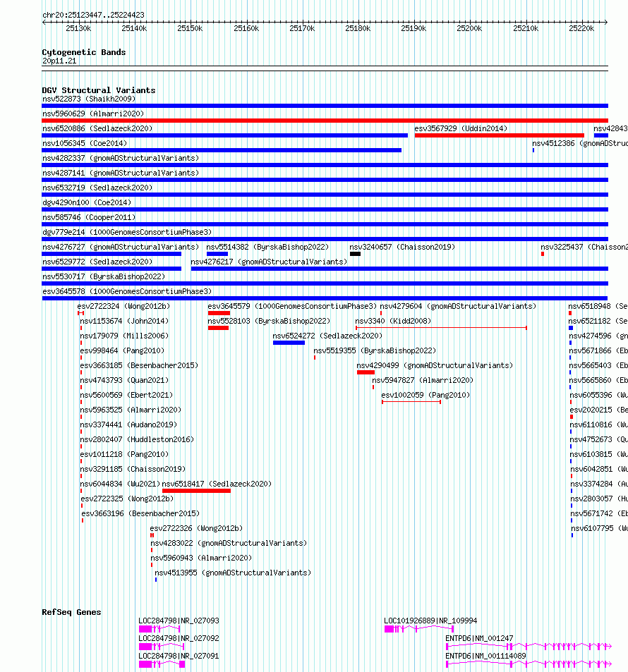Open the nsv6520886 (Sedlazeck2020) variant label
The height and width of the screenshot is (672, 628).
click(97, 128)
